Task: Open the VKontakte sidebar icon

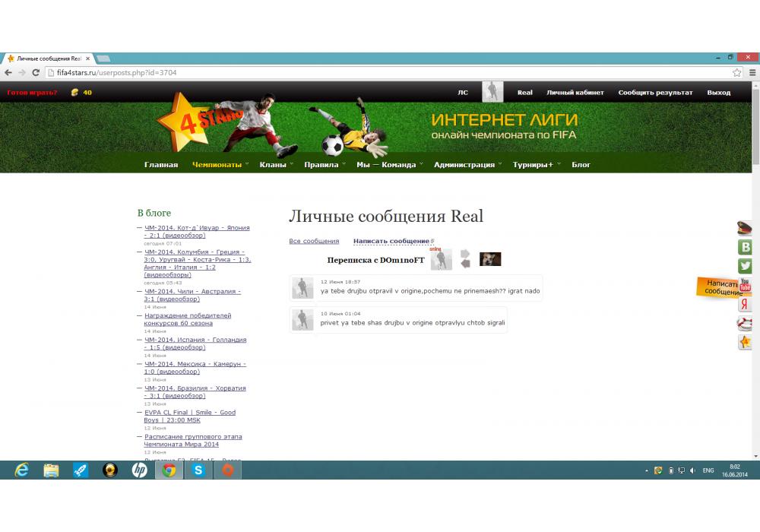Action: point(745,247)
